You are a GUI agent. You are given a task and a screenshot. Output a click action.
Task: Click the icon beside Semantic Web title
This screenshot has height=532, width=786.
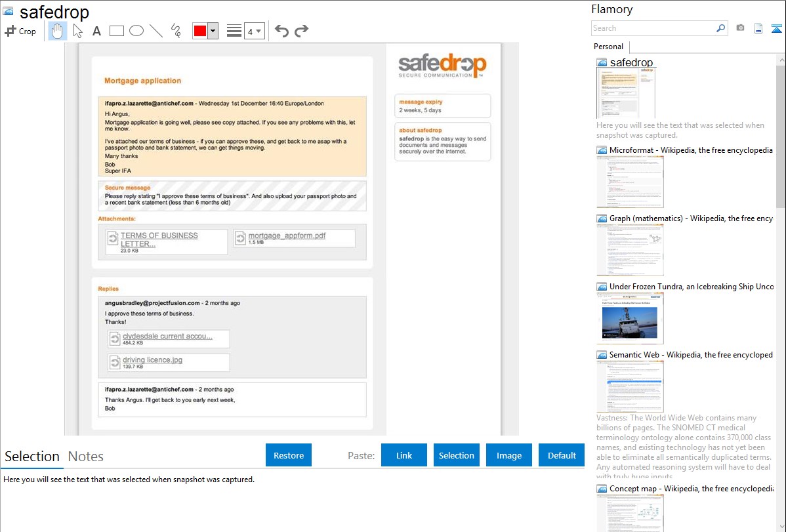(x=602, y=355)
